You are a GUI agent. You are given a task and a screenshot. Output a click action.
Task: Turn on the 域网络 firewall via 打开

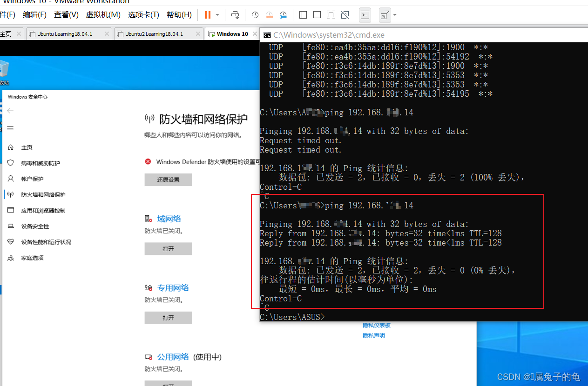[x=168, y=248]
